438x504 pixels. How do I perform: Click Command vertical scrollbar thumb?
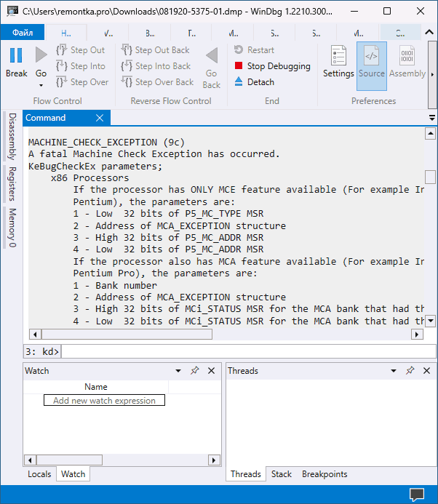(430, 177)
